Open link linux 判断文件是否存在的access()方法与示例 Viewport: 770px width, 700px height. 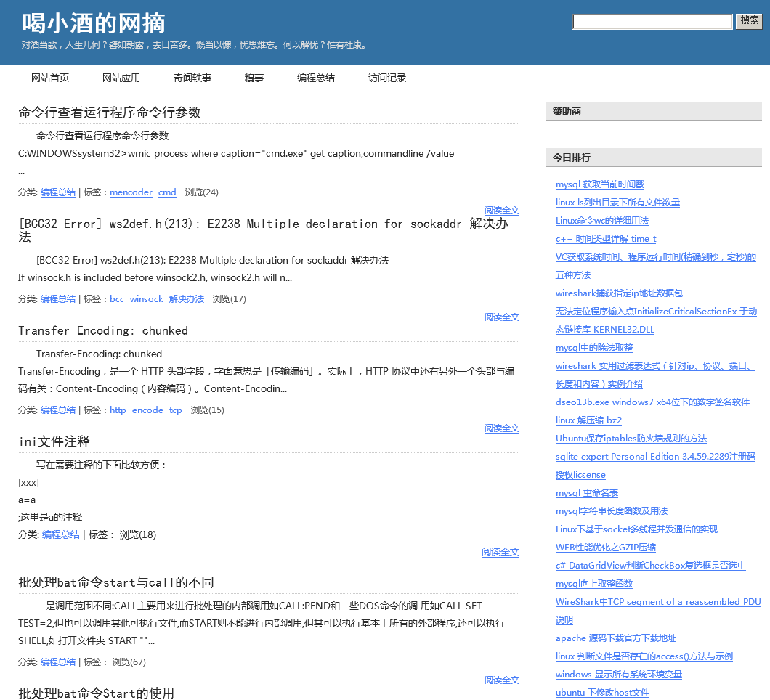pyautogui.click(x=644, y=656)
